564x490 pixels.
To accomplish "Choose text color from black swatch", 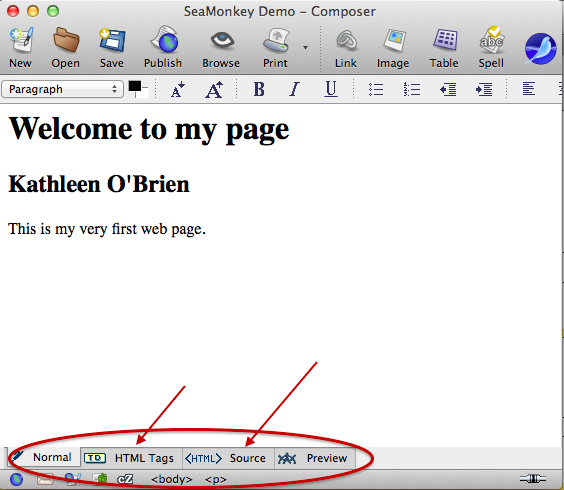I will pos(135,86).
